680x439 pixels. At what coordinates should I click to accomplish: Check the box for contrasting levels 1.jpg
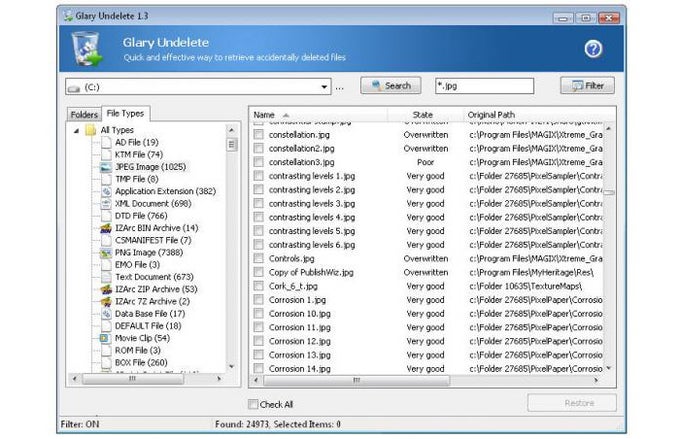pos(258,176)
